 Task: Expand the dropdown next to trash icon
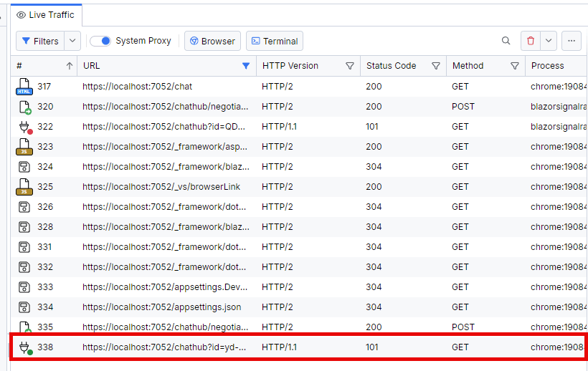pos(549,41)
